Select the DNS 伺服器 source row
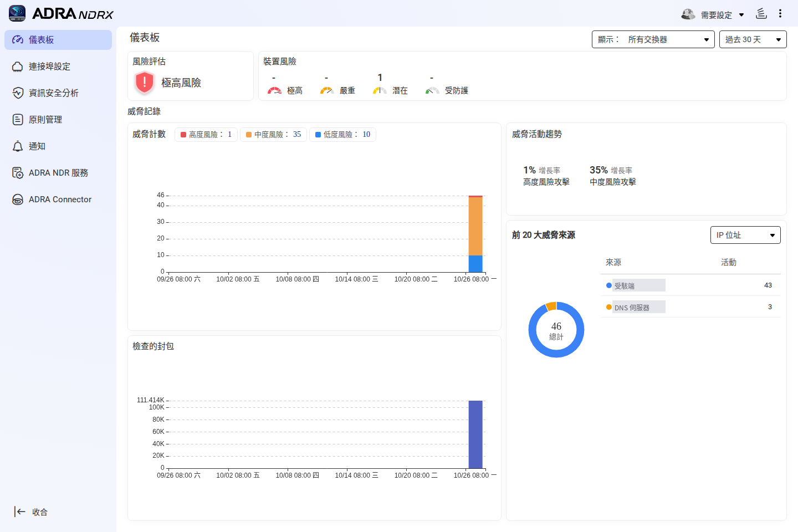Screen dimensions: 798x532 click(690, 307)
